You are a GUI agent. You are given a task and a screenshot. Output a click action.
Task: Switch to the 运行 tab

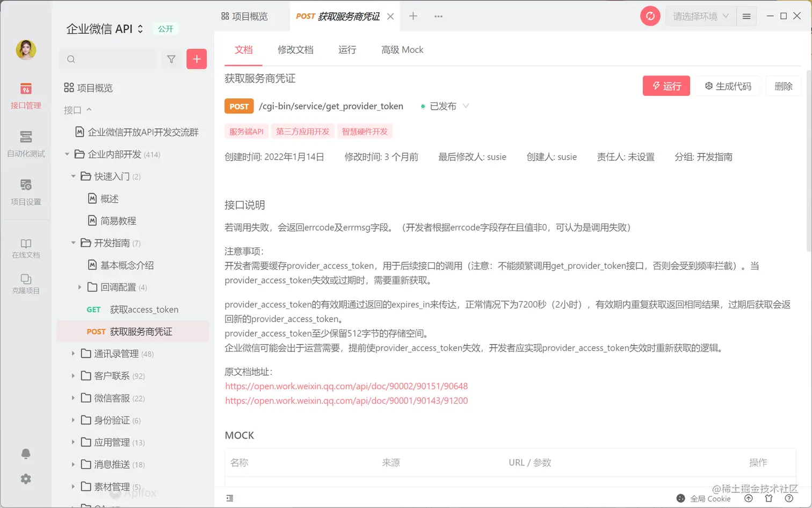tap(347, 49)
